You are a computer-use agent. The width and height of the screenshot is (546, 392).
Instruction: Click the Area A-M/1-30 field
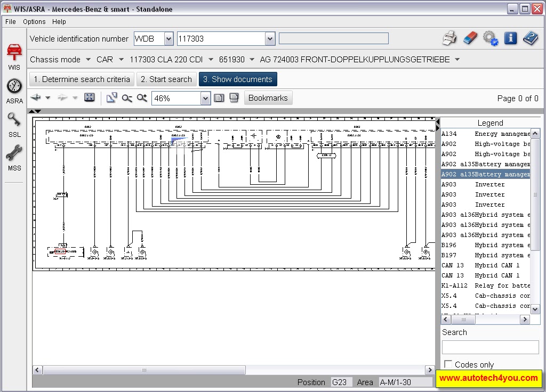coord(405,382)
